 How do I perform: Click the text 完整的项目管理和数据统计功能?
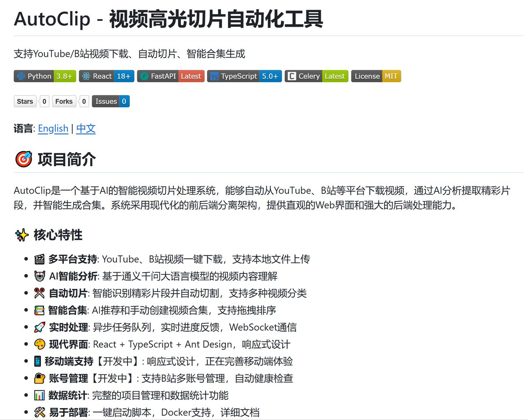pyautogui.click(x=161, y=395)
